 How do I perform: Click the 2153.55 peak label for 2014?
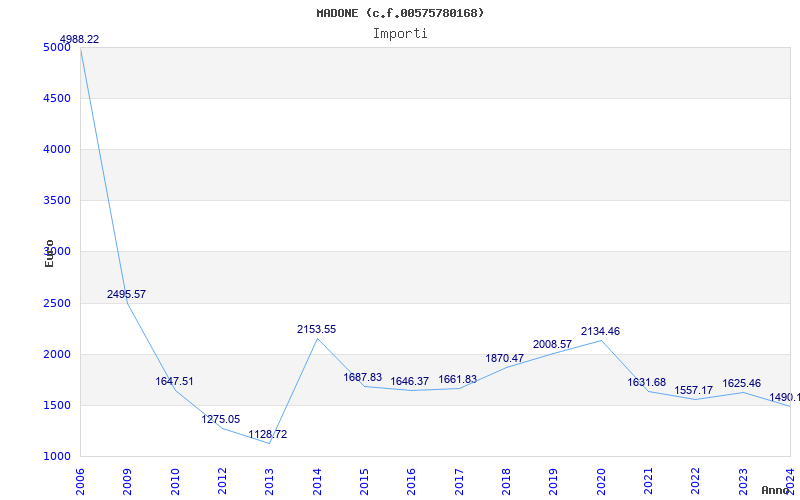(x=316, y=330)
